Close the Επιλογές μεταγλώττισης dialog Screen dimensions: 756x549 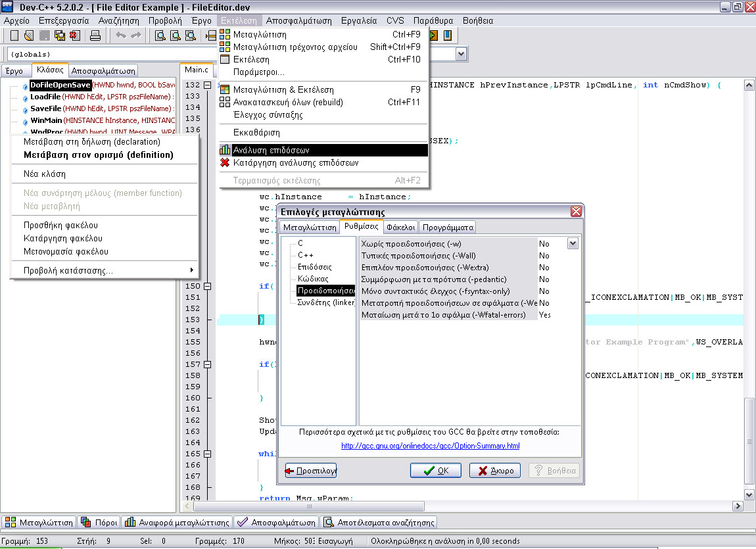[x=576, y=212]
